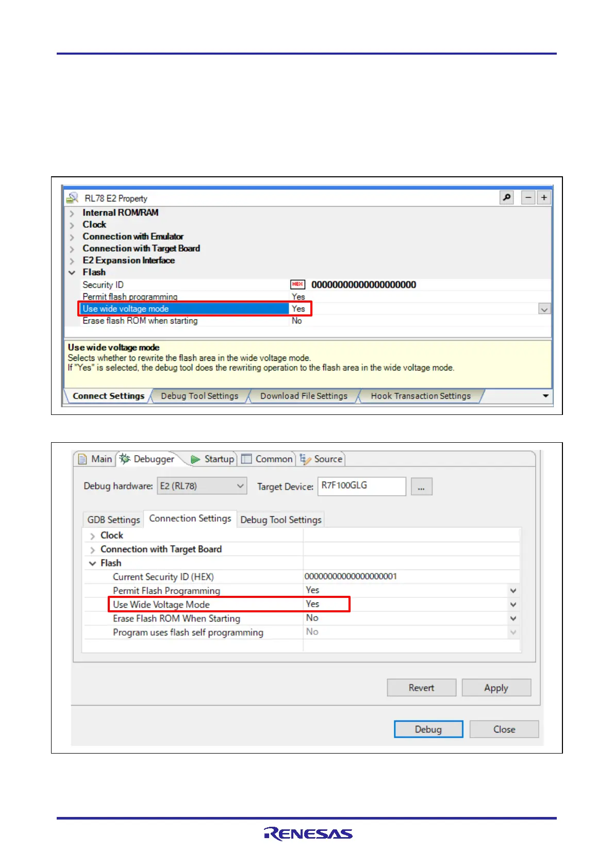Expand Connection with Target Board in Connection Settings

point(92,550)
